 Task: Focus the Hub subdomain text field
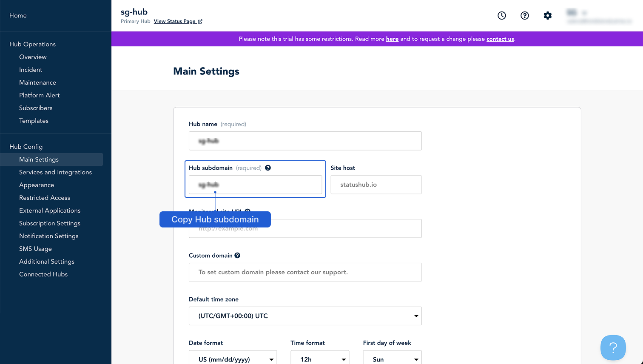coord(256,185)
